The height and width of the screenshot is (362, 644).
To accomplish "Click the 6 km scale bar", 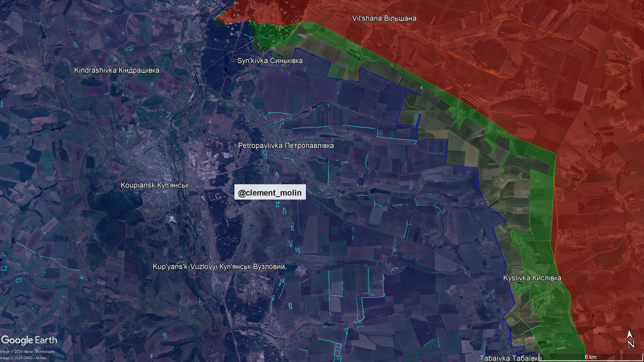I will (x=591, y=357).
